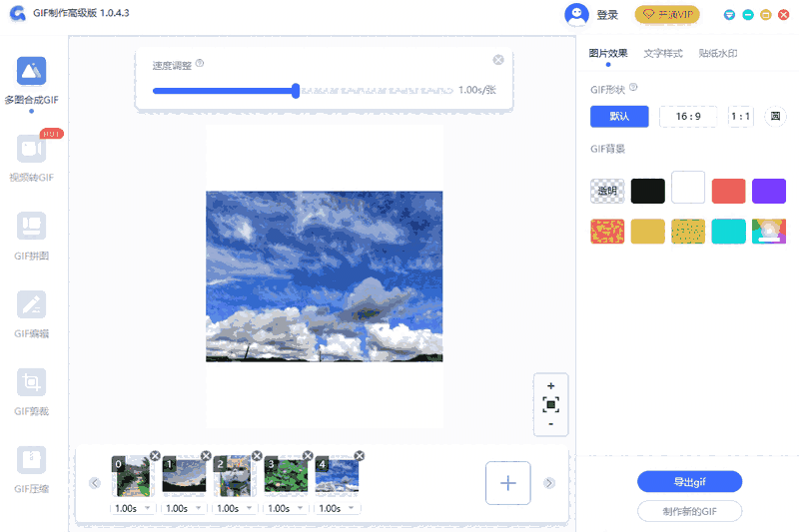799x532 pixels.
Task: Click the 制作新的GIF button
Action: (x=689, y=511)
